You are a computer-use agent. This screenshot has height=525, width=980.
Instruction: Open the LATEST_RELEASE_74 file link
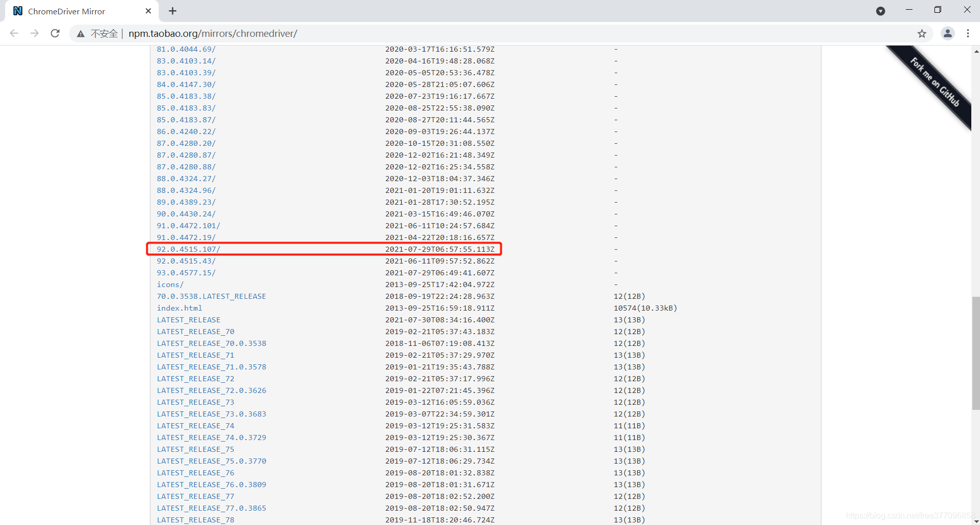[x=195, y=426]
